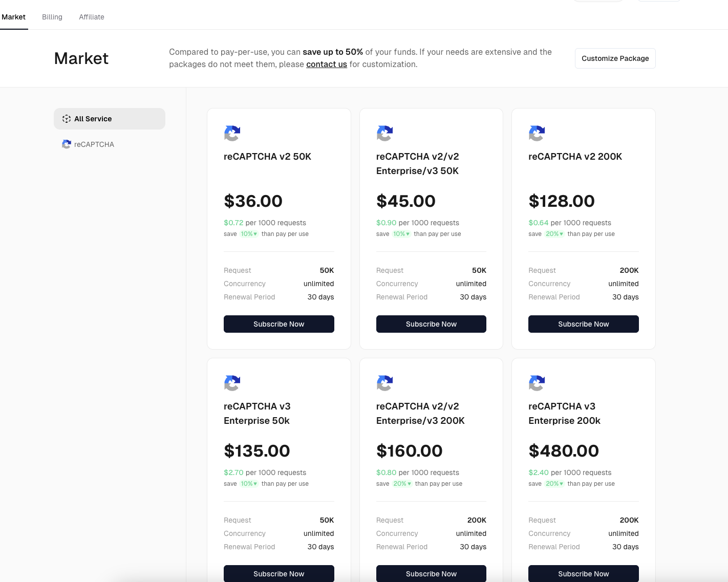Select reCAPTCHA service filter in sidebar

pyautogui.click(x=88, y=144)
